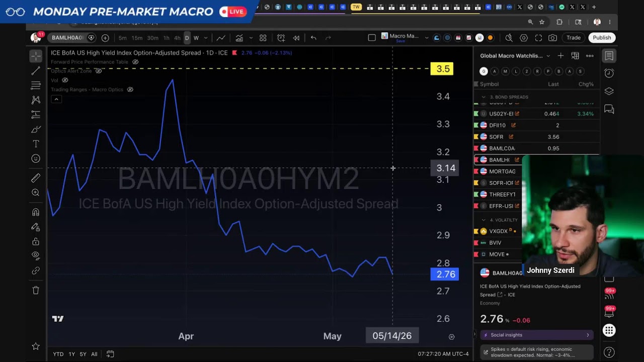
Task: Open the object tree layers panel
Action: coord(609,91)
